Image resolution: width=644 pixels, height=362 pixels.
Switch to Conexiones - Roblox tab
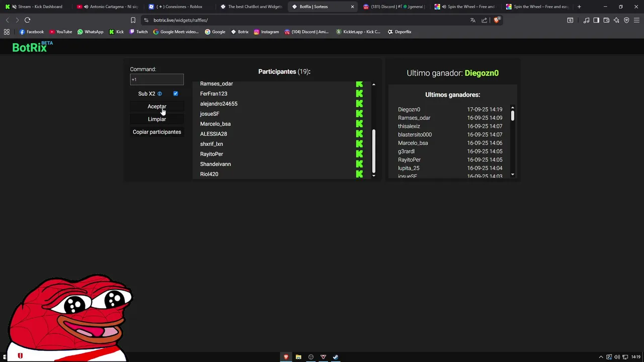[180, 7]
